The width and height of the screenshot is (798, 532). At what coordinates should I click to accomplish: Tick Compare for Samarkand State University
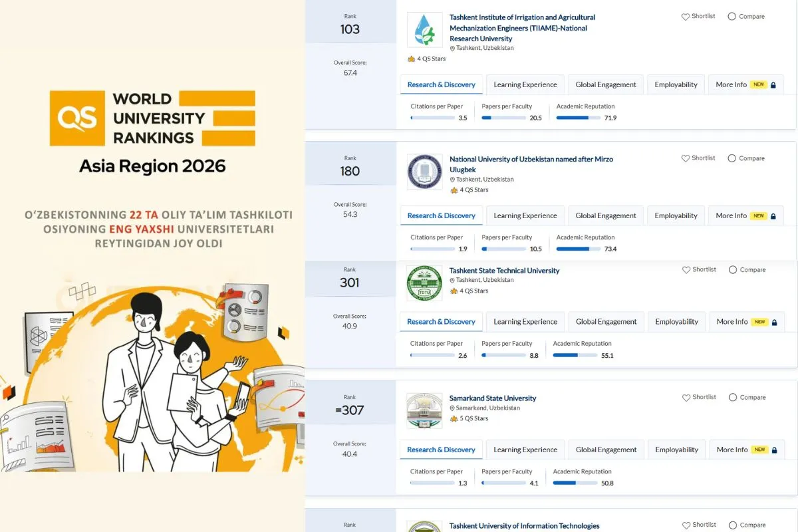(x=733, y=398)
